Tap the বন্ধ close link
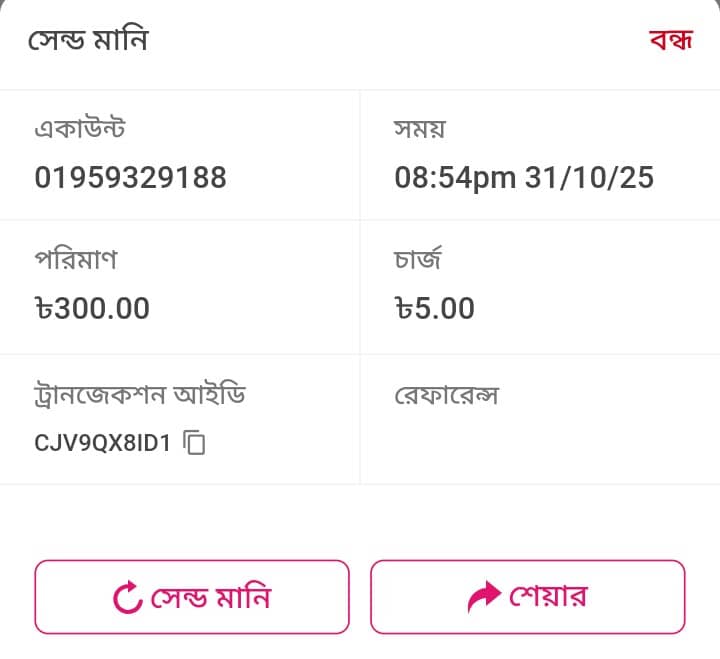720x659 pixels. coord(671,43)
